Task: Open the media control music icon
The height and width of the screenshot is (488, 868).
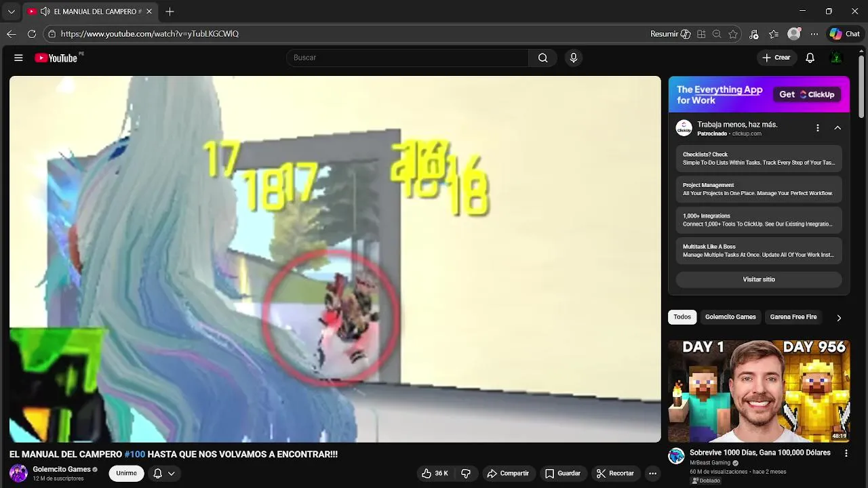Action: pyautogui.click(x=754, y=34)
